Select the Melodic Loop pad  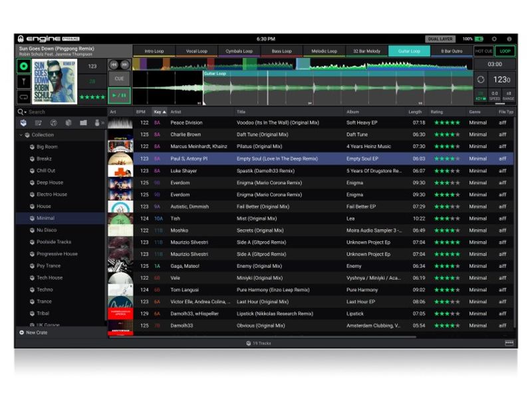pyautogui.click(x=324, y=51)
